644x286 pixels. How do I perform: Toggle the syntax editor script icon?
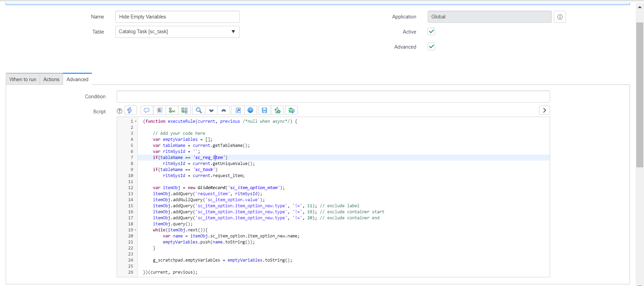130,110
